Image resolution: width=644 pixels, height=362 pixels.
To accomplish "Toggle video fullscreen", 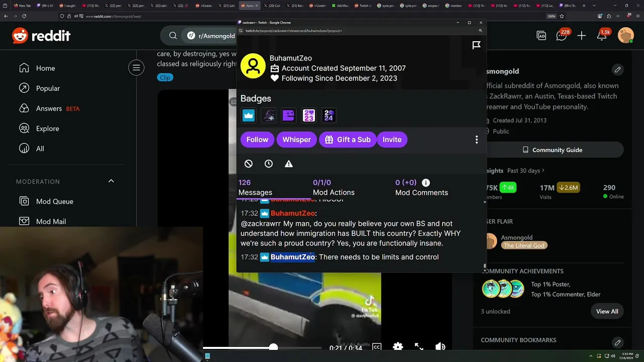I will coord(419,347).
